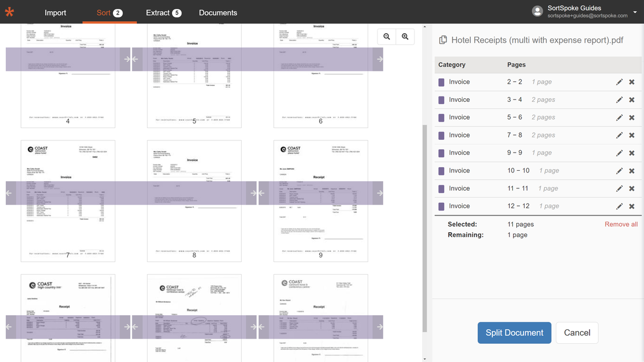Viewport: 644px width, 362px height.
Task: Click the purple swatch in Invoice 9 – 9 row
Action: (441, 153)
